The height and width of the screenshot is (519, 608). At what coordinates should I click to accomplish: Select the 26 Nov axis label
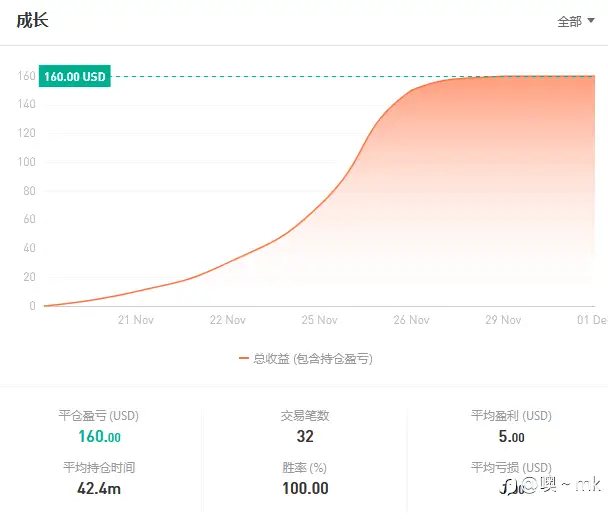pos(411,320)
